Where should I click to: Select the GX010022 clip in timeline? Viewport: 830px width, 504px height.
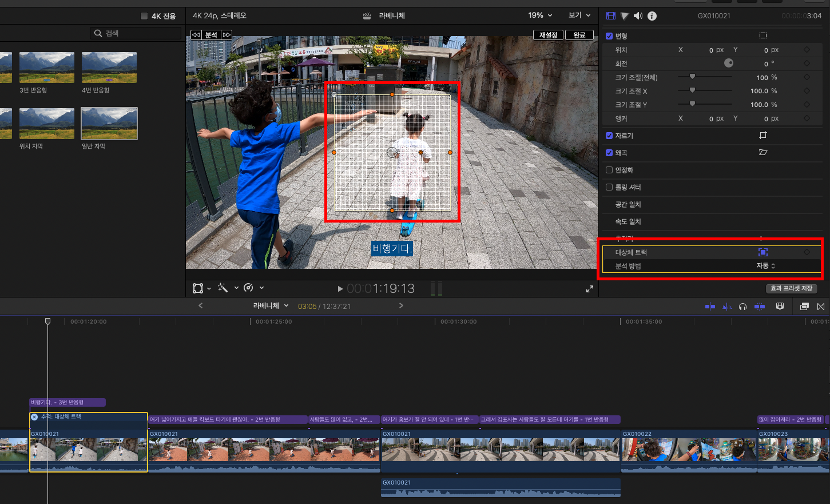(689, 451)
